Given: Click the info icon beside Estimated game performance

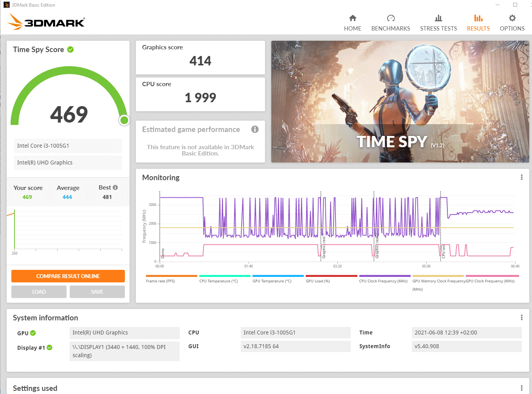Looking at the screenshot, I should 255,129.
